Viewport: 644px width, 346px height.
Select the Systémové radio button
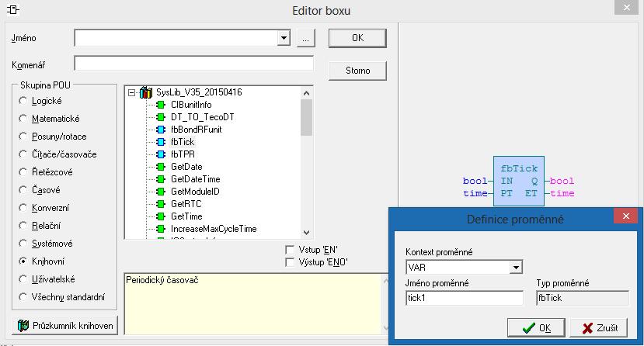pyautogui.click(x=23, y=244)
